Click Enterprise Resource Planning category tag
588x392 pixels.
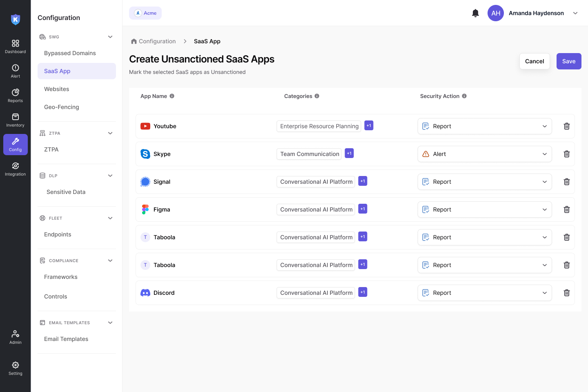[x=319, y=126]
